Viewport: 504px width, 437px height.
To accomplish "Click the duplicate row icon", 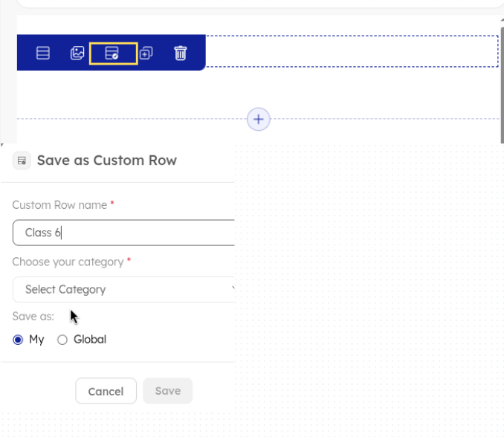I will (146, 54).
